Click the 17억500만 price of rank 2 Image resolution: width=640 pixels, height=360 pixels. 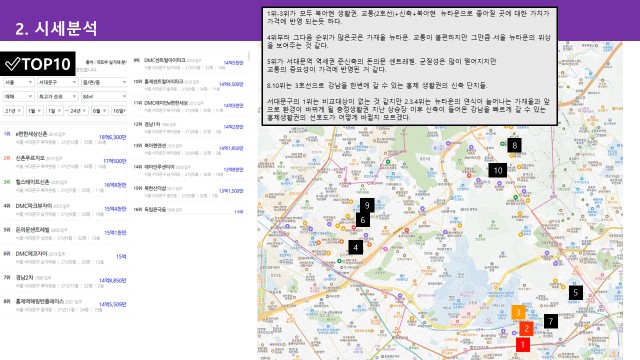coord(114,161)
